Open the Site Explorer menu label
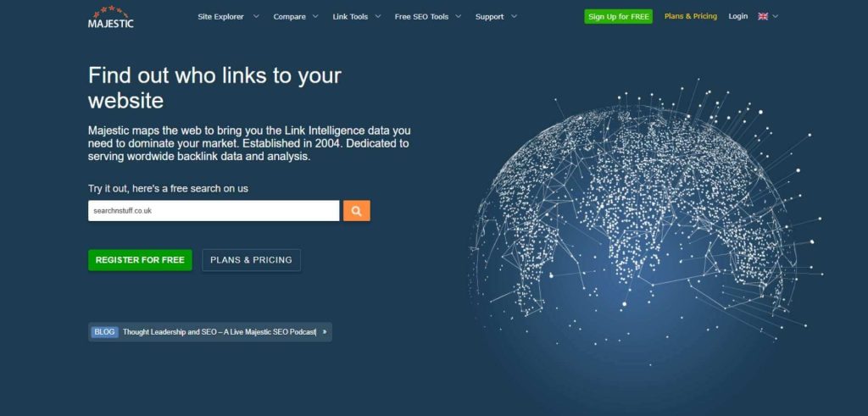 [220, 16]
